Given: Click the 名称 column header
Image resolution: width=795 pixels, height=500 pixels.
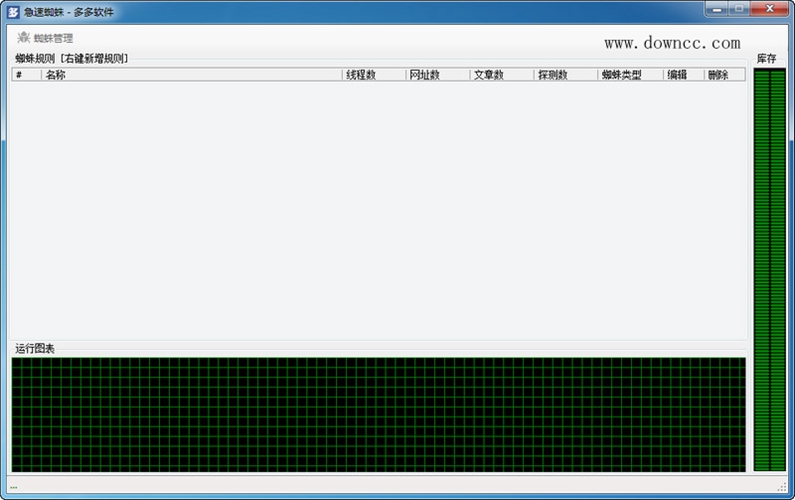Looking at the screenshot, I should point(190,75).
